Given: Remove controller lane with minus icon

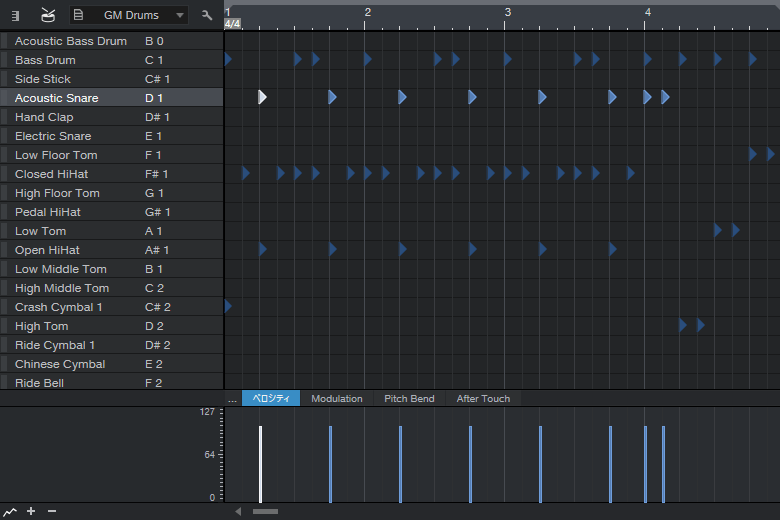Looking at the screenshot, I should (x=52, y=511).
